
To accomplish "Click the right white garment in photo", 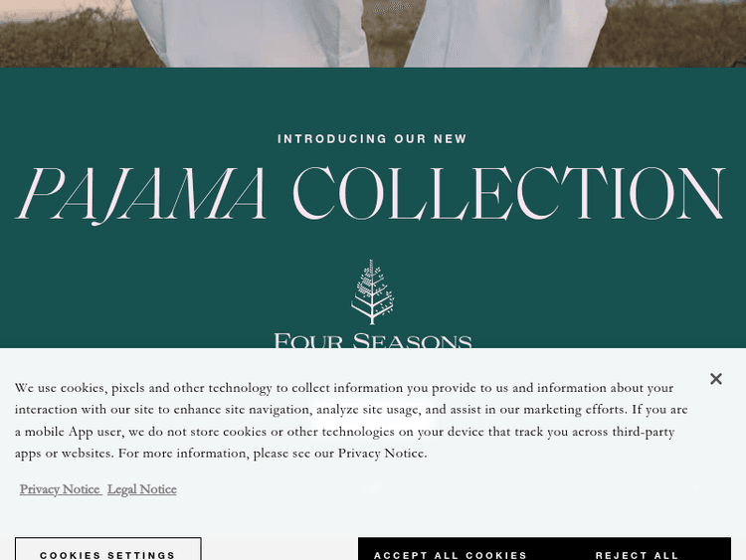I will pos(504,33).
